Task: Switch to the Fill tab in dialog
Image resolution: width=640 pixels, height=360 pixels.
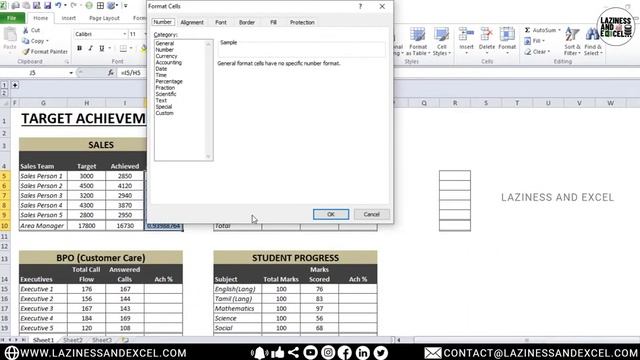Action: tap(273, 22)
